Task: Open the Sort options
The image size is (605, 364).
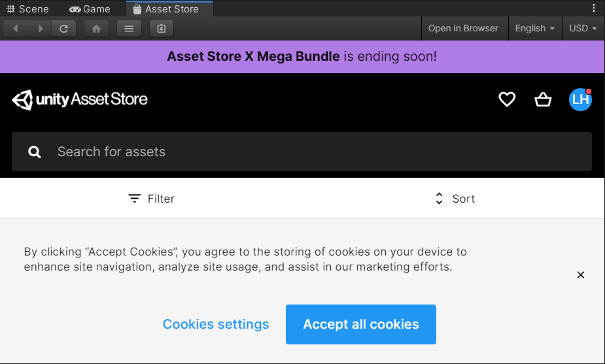Action: 455,199
